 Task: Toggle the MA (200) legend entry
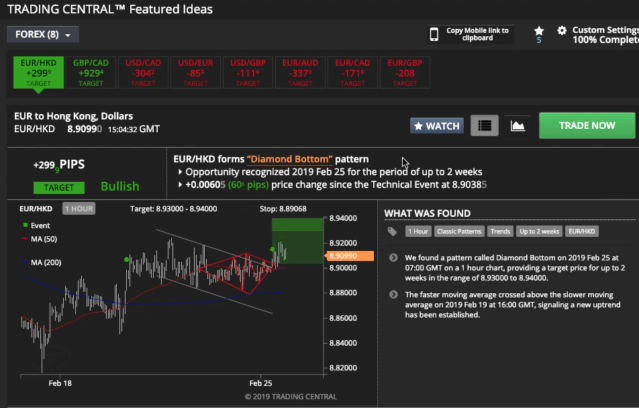point(42,262)
